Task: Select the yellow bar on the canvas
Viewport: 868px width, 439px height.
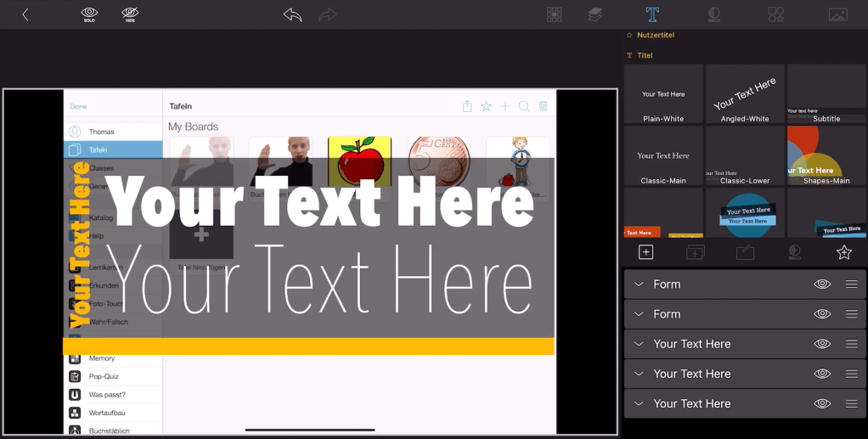Action: coord(308,346)
